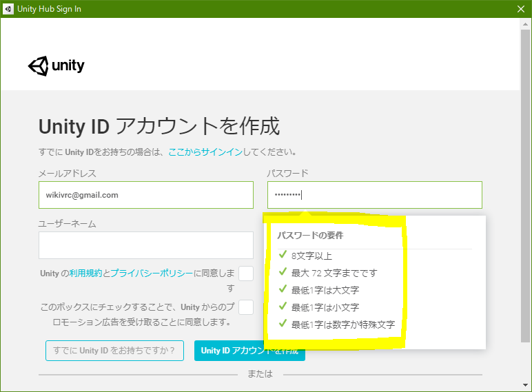The image size is (532, 392).
Task: Click the メールアドレス email input field
Action: click(146, 195)
